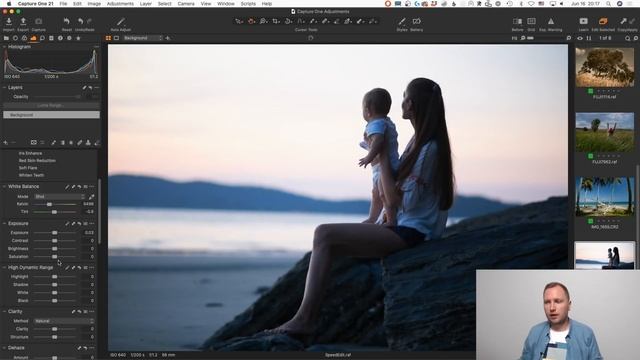
Task: Click the Reset adjustments icon
Action: [x=67, y=21]
